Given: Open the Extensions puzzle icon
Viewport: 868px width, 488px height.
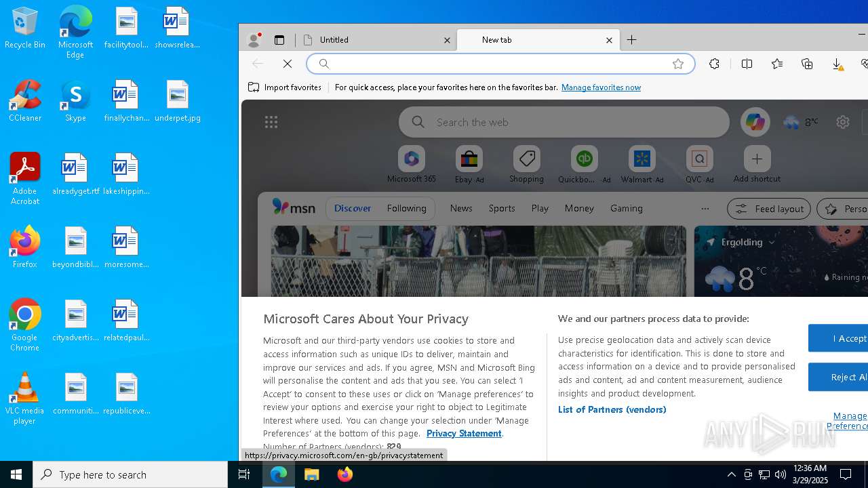Looking at the screenshot, I should [714, 64].
